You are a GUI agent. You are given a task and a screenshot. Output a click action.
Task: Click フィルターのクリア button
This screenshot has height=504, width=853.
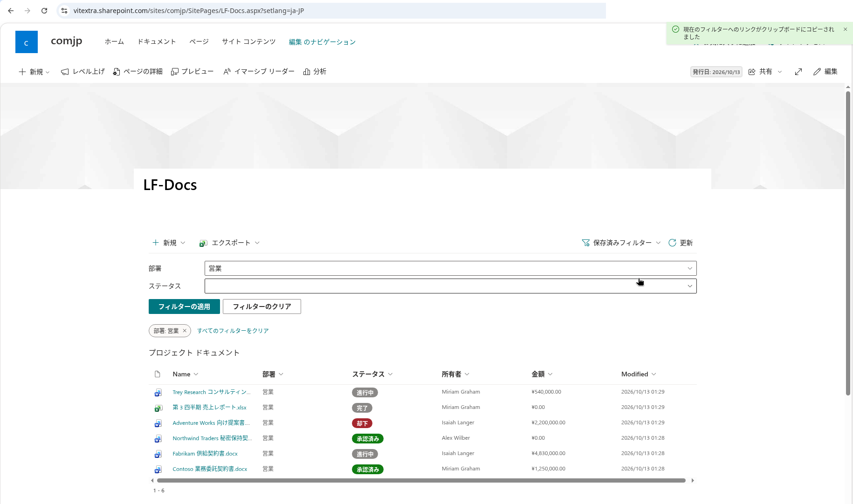pos(262,306)
